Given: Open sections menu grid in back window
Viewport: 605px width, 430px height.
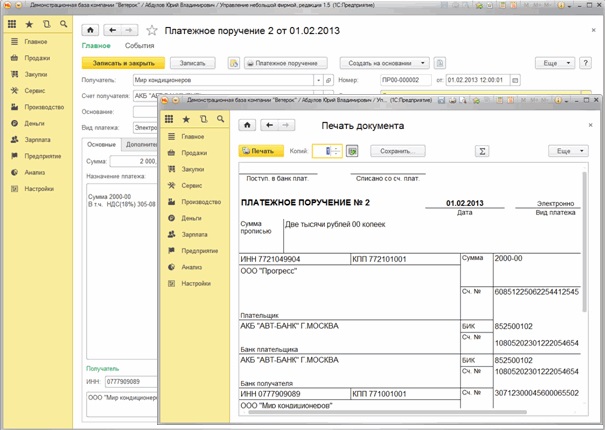Looking at the screenshot, I should click(x=12, y=24).
